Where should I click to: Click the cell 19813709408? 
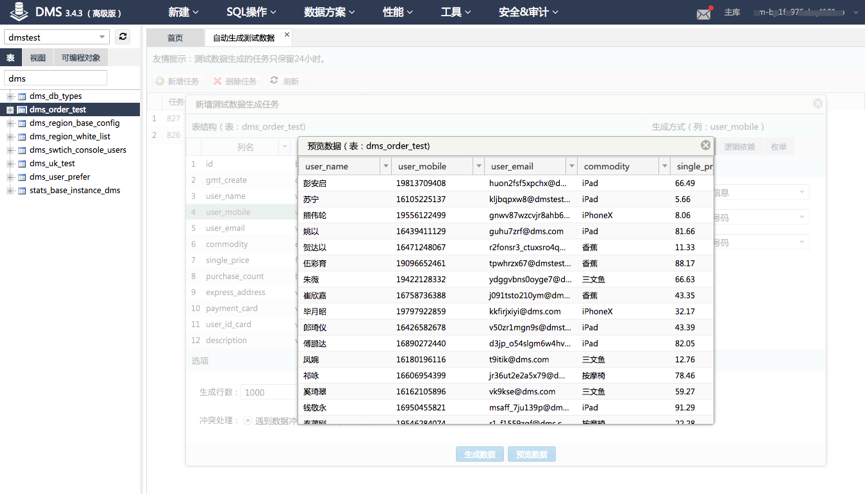(421, 183)
